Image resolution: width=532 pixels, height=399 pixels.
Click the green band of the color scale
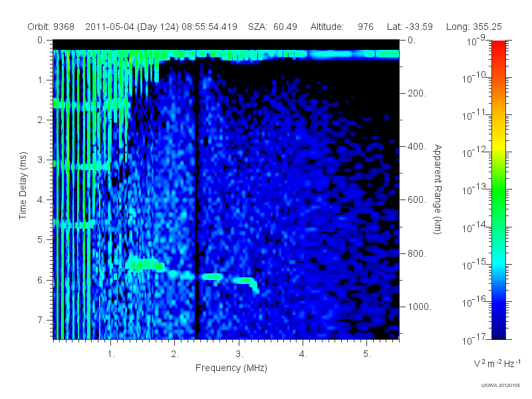click(x=498, y=200)
